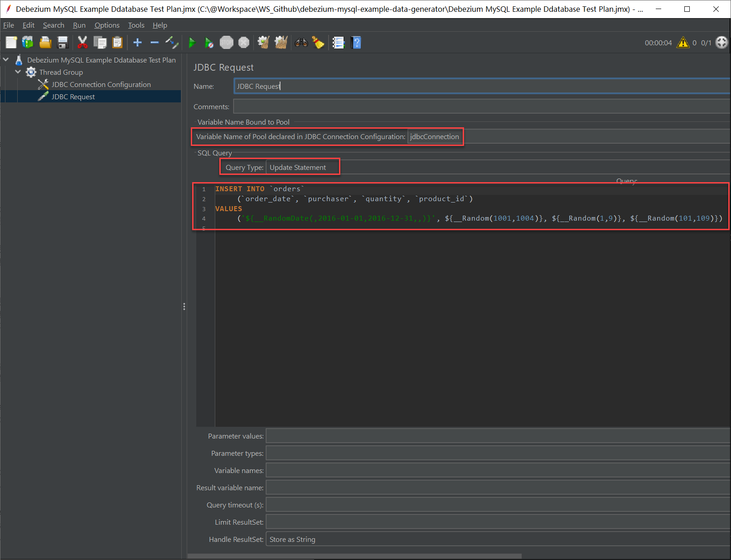
Task: Open the Help menu
Action: pyautogui.click(x=160, y=25)
